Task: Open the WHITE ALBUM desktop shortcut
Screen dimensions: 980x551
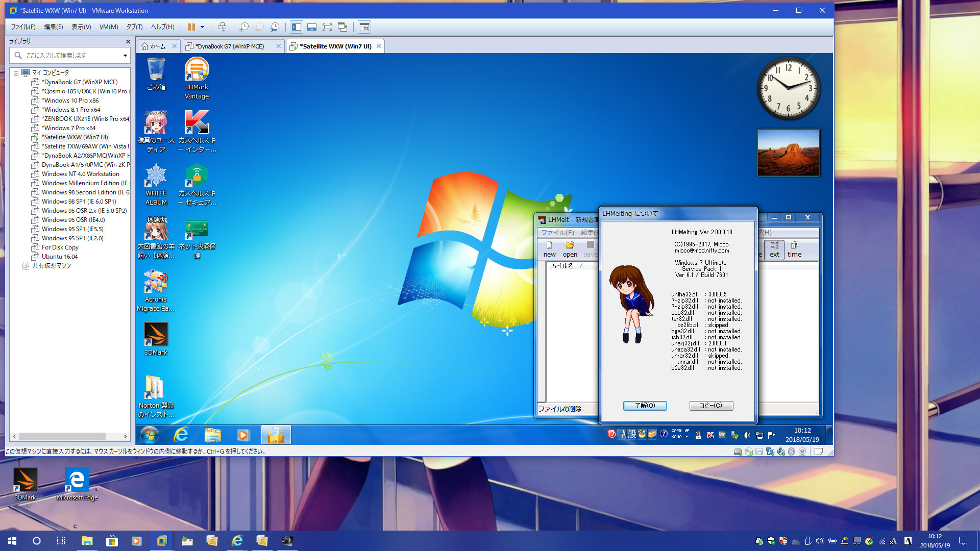Action: pyautogui.click(x=156, y=185)
